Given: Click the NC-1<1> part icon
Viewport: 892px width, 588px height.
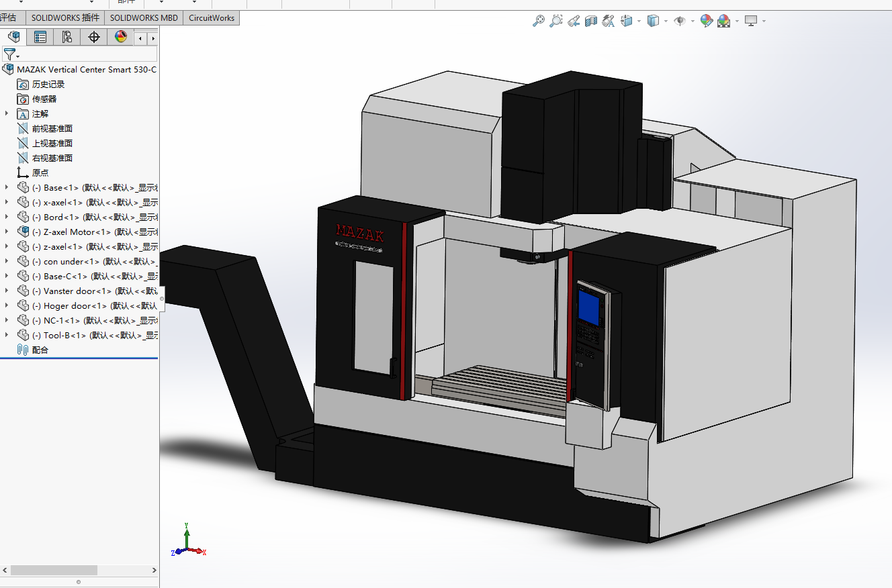Looking at the screenshot, I should (23, 321).
